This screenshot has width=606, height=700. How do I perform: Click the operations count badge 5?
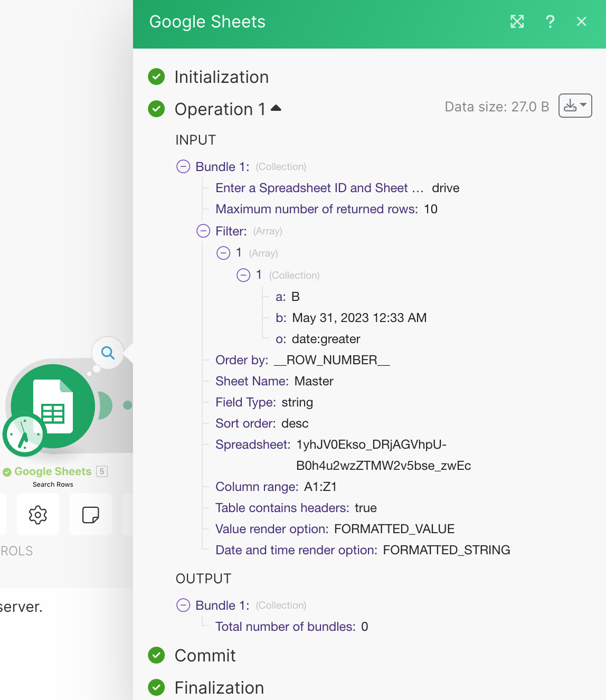[102, 471]
